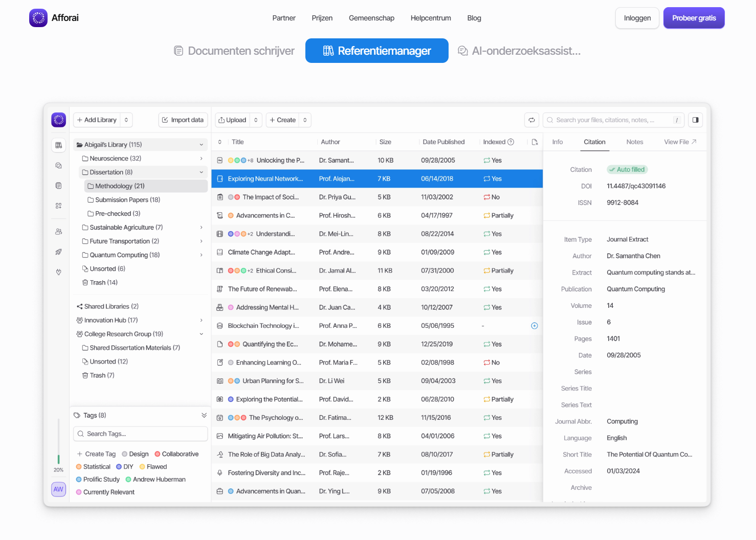756x540 pixels.
Task: Open the users icon in left sidebar
Action: pyautogui.click(x=59, y=232)
